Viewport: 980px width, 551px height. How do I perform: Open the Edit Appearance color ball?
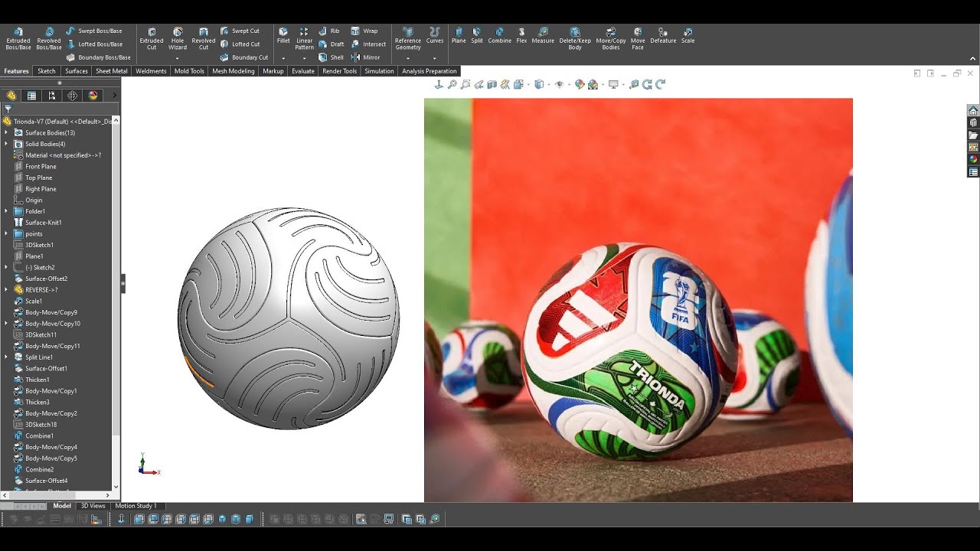tap(580, 84)
